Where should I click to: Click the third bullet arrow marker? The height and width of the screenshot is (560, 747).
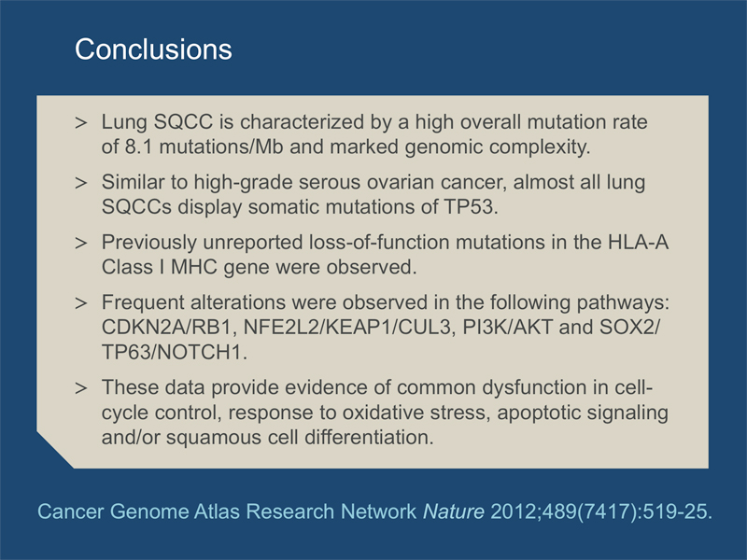pyautogui.click(x=81, y=244)
